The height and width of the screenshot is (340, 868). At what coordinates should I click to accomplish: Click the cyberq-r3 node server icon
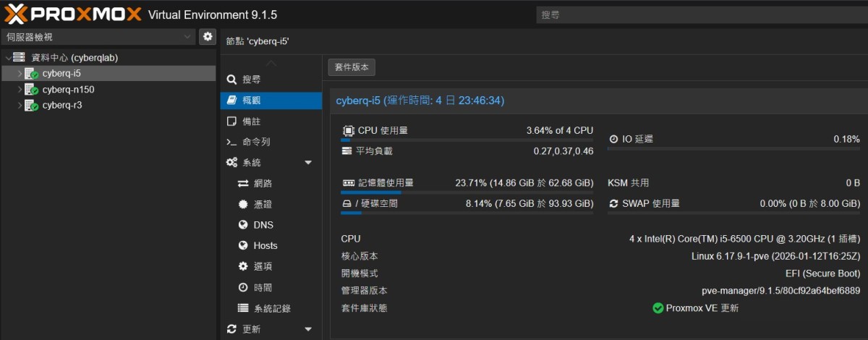[31, 106]
